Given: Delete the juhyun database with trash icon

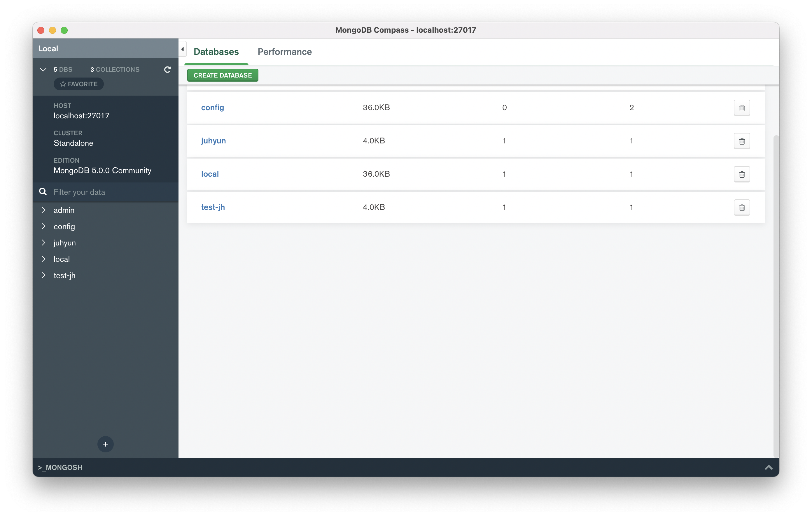Looking at the screenshot, I should [x=741, y=141].
